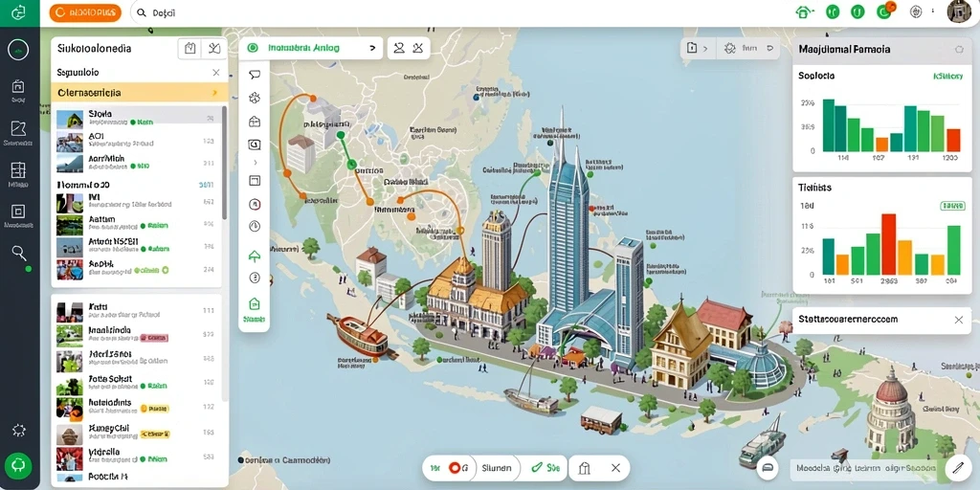Open the user profile avatar
Viewport: 980px width, 490px height.
(x=959, y=11)
